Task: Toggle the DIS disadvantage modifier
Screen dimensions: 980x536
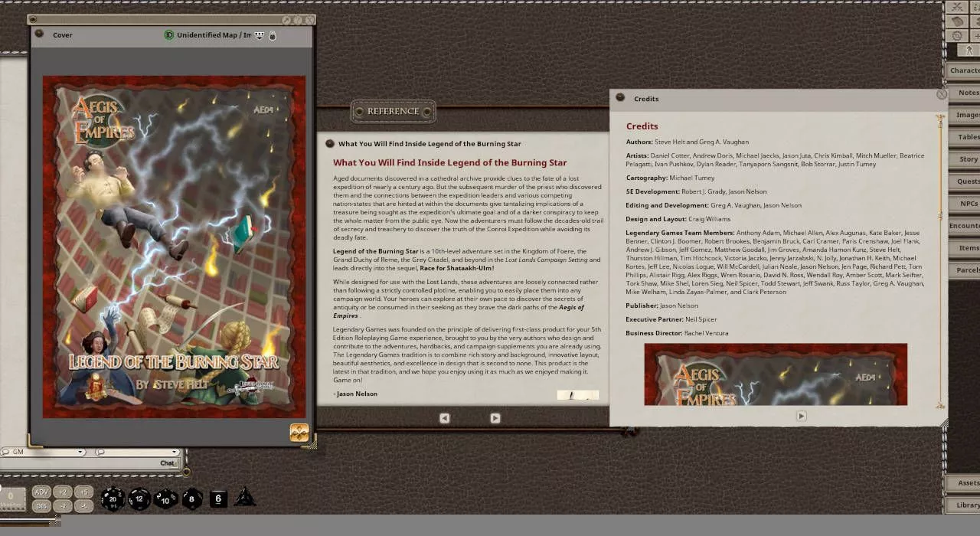Action: click(41, 506)
